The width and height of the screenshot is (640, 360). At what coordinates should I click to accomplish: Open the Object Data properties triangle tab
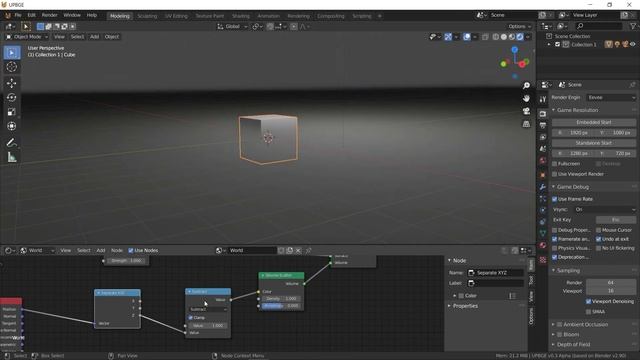click(543, 233)
